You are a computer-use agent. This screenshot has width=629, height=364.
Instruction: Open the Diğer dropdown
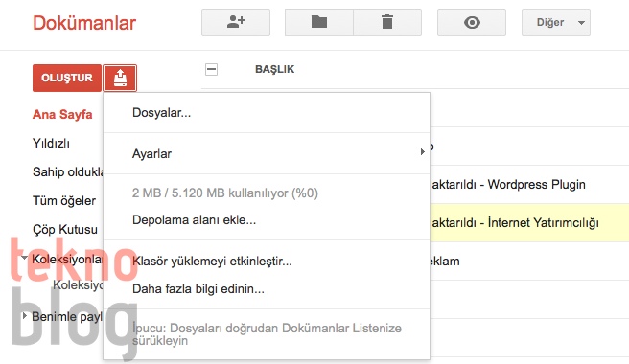(x=556, y=22)
